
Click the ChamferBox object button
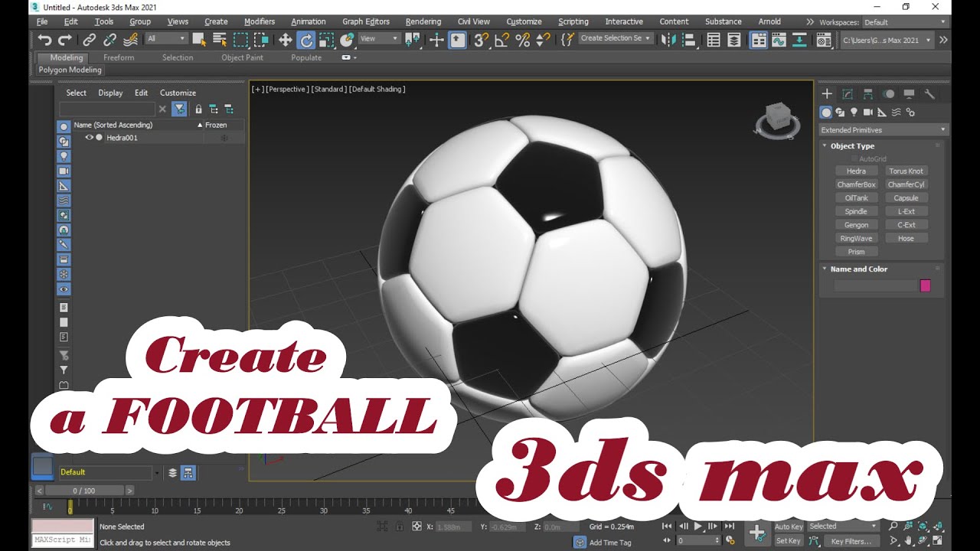856,184
